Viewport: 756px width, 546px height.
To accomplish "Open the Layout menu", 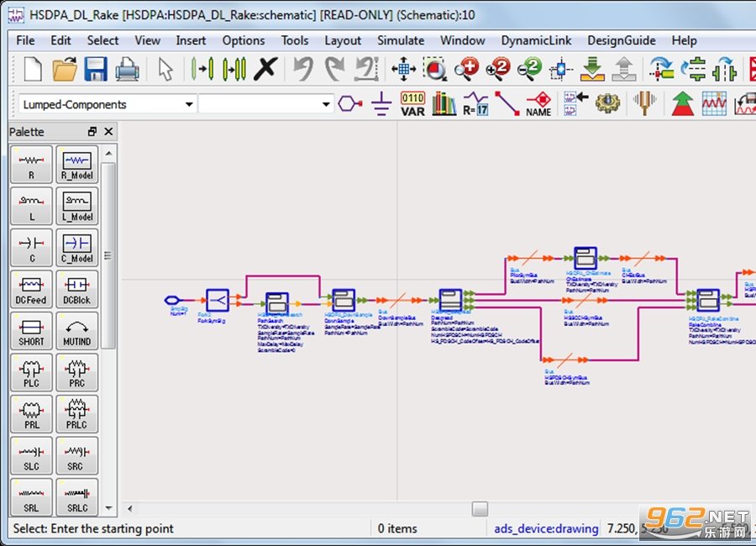I will [x=343, y=40].
